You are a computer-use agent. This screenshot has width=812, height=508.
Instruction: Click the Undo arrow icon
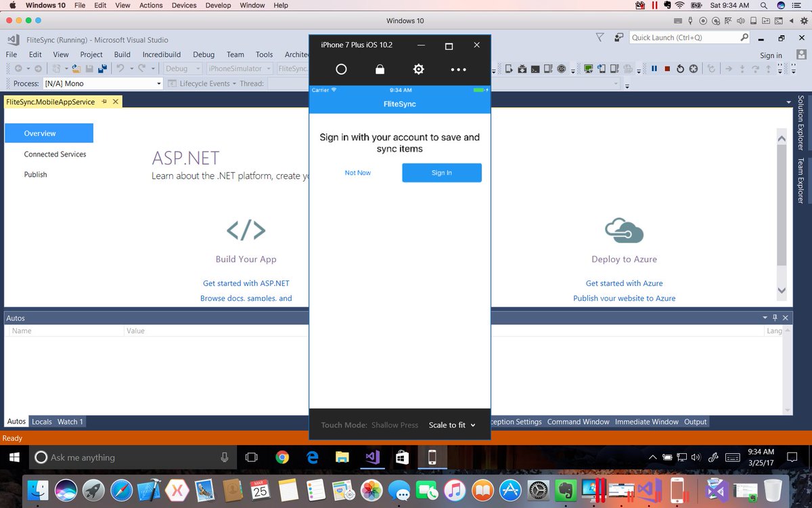click(x=120, y=68)
